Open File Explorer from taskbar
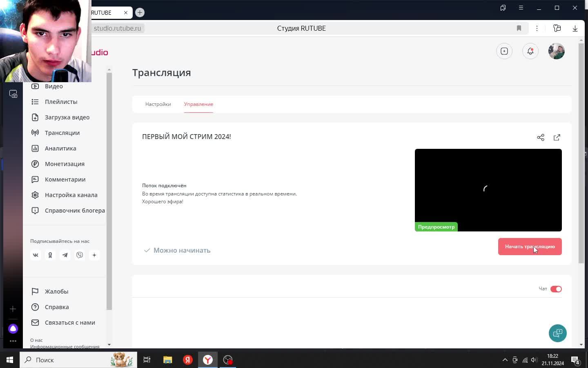This screenshot has width=588, height=368. (x=168, y=360)
